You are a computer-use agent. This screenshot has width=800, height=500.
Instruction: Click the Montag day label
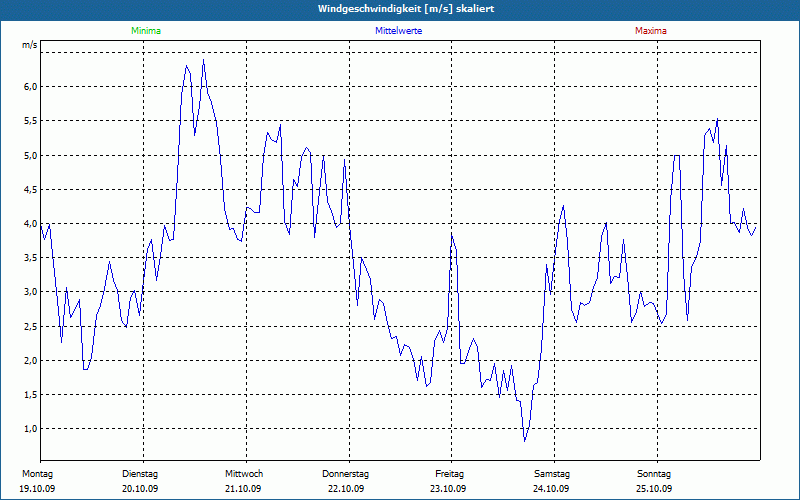coord(37,474)
